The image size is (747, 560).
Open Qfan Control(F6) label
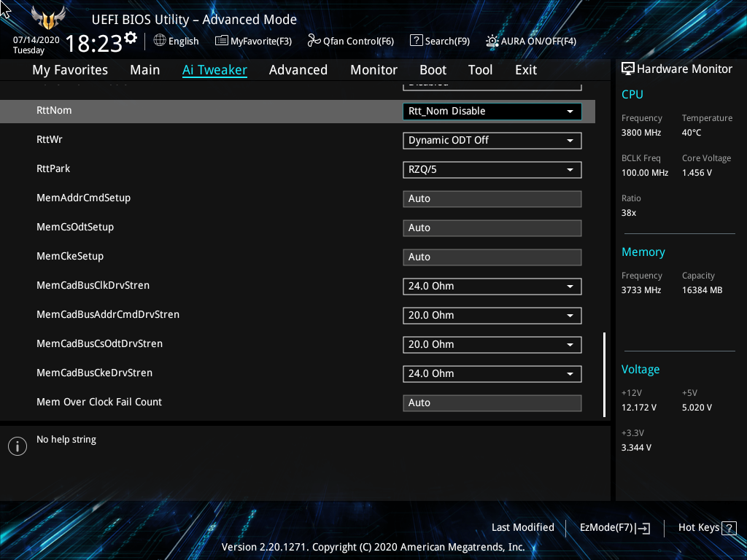358,42
